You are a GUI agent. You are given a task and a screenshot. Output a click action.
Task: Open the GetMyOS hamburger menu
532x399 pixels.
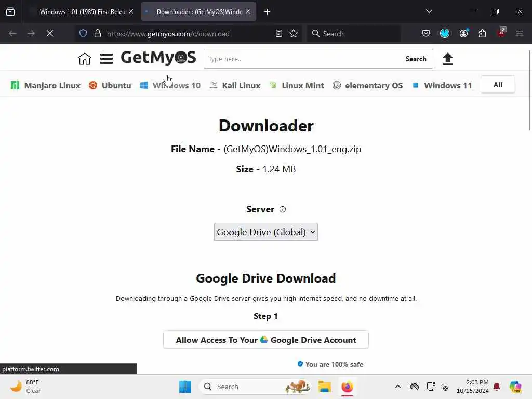[x=106, y=59]
